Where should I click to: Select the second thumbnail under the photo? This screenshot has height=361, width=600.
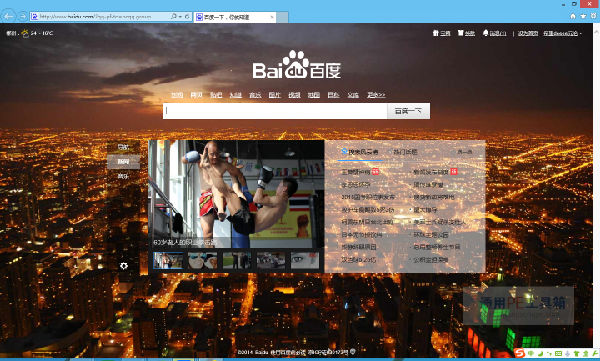click(202, 260)
